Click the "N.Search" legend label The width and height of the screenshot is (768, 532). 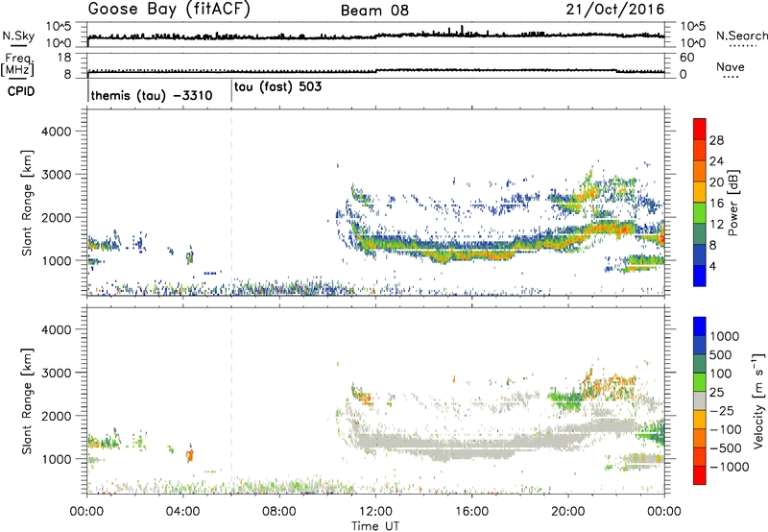741,36
